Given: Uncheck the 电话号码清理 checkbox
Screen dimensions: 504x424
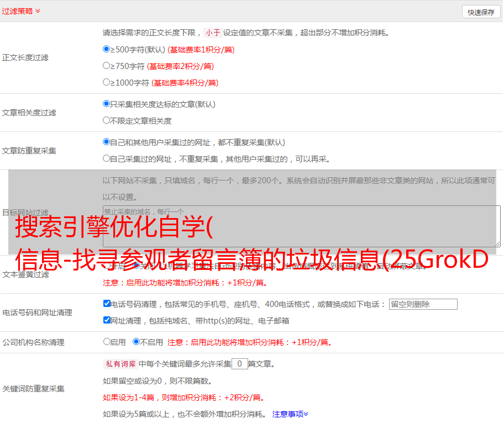Looking at the screenshot, I should point(107,304).
